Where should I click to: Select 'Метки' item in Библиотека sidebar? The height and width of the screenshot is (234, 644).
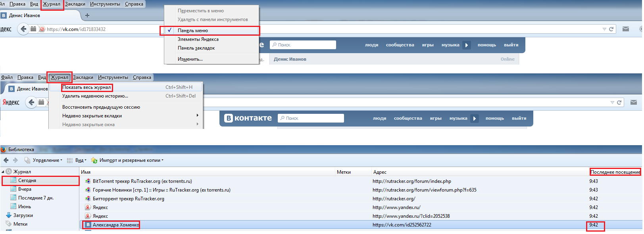pyautogui.click(x=20, y=224)
